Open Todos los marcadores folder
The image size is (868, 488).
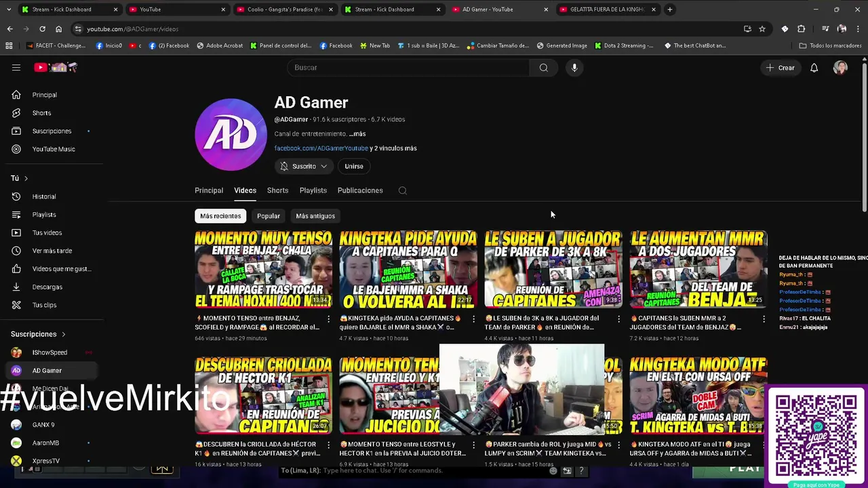(831, 45)
